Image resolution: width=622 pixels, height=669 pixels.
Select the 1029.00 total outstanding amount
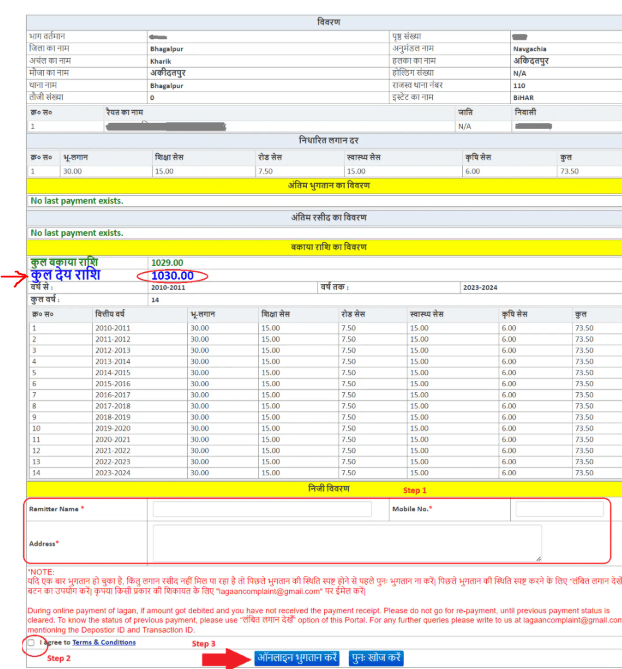tap(168, 262)
